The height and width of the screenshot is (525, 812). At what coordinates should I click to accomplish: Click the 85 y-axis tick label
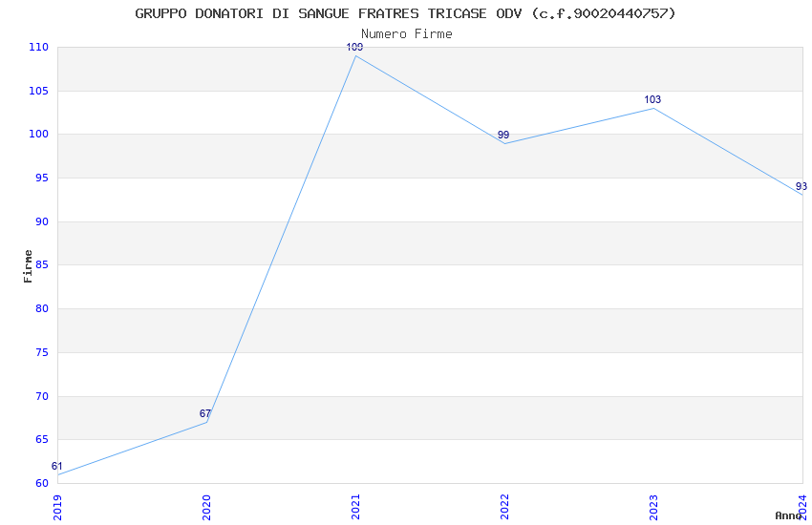coord(41,264)
